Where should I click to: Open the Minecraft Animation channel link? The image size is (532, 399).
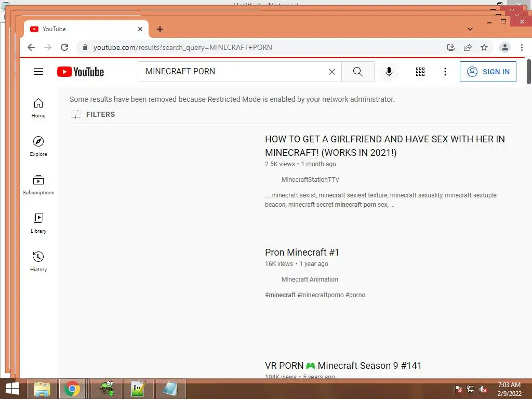310,279
